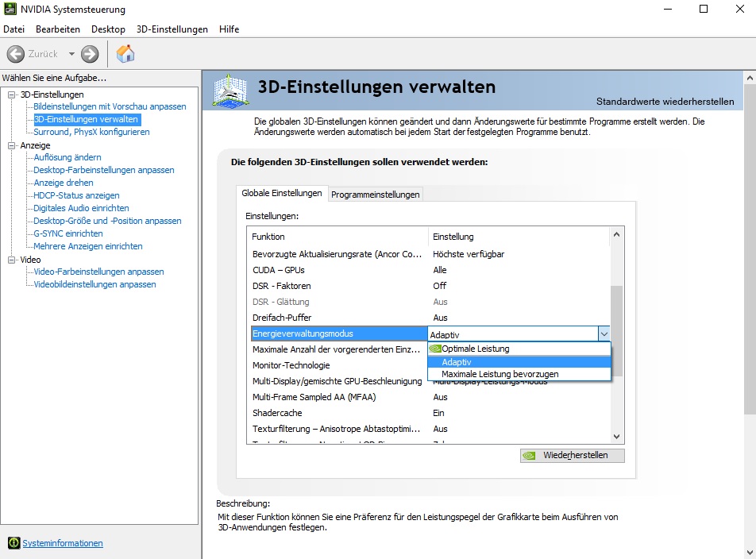Click the NVIDIA logo on Wiederherstellen button
Screen dimensions: 756x559
click(x=529, y=456)
